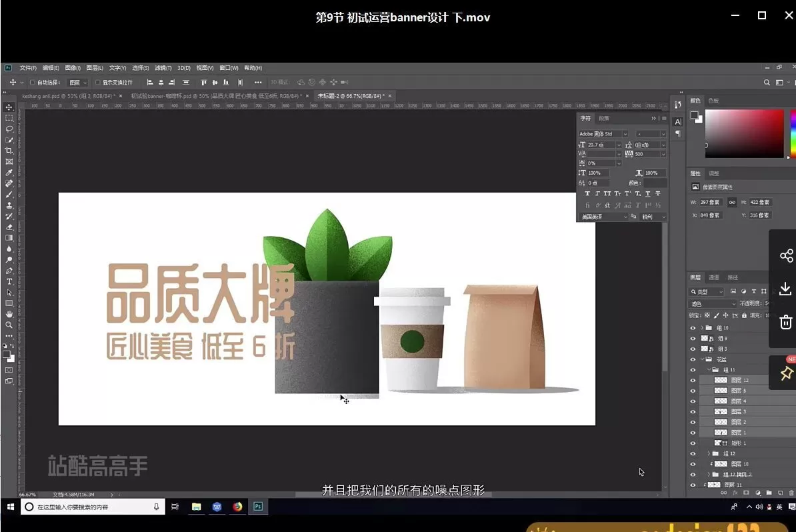The height and width of the screenshot is (532, 796).
Task: Apply Faux Bold in the Character panel
Action: pyautogui.click(x=588, y=193)
